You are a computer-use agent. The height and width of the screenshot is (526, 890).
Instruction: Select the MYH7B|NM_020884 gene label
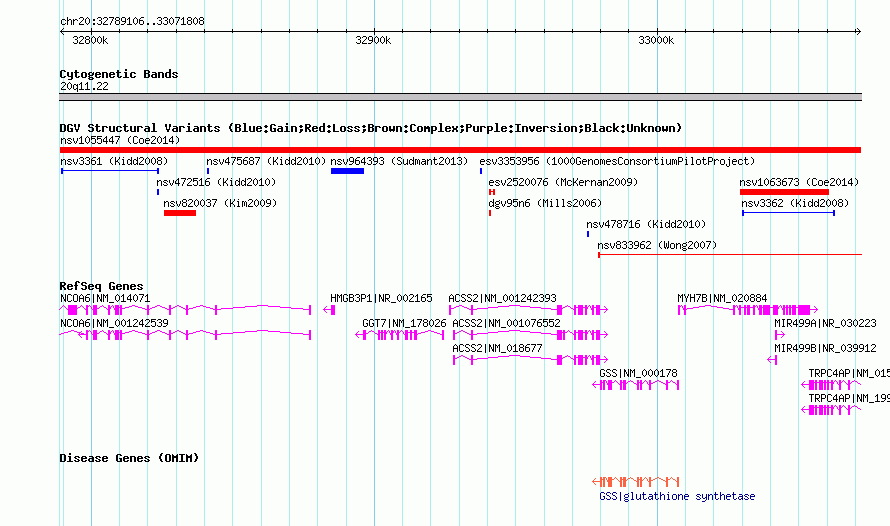[x=722, y=298]
